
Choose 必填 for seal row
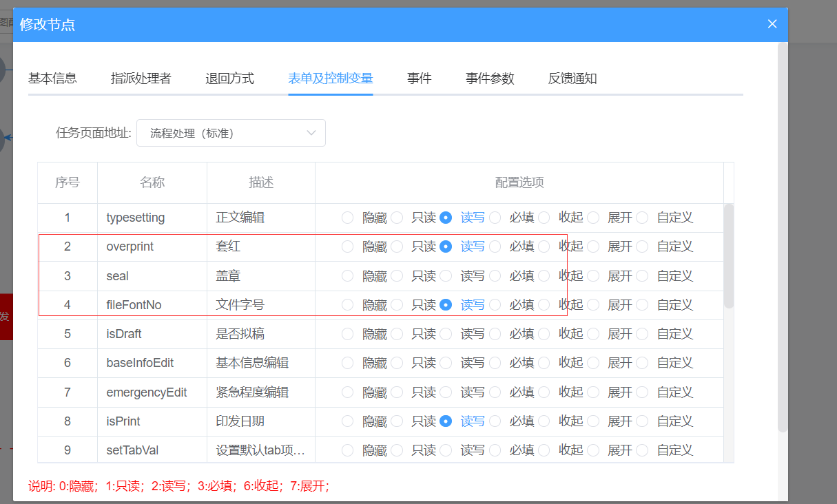point(495,276)
